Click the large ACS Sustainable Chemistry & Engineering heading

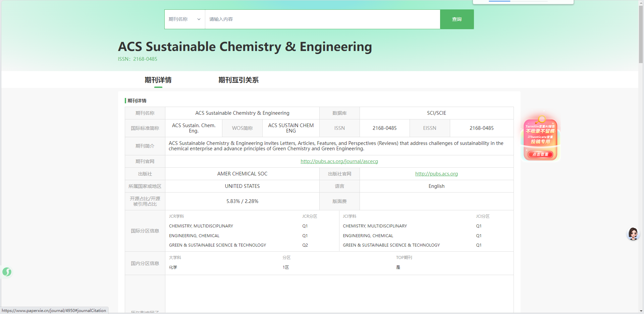[x=245, y=47]
